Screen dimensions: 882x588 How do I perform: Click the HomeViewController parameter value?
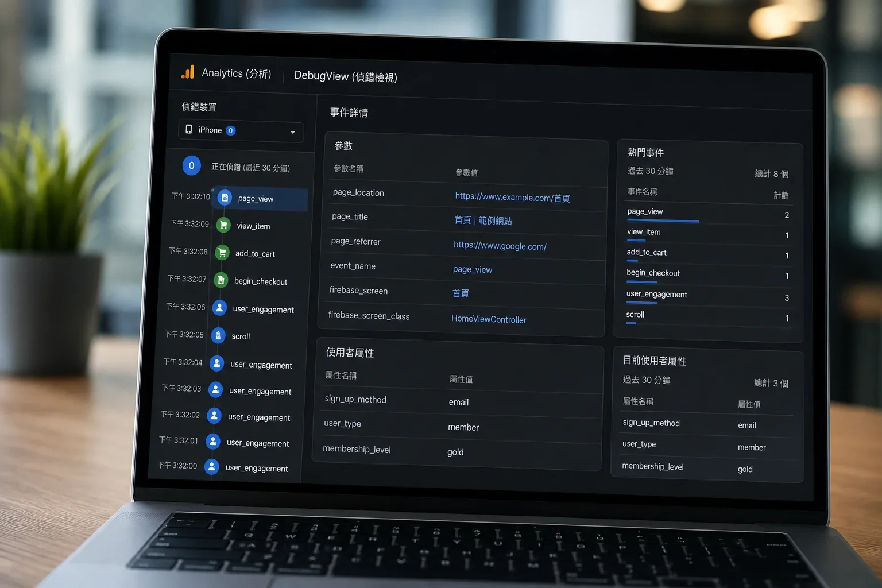click(489, 319)
